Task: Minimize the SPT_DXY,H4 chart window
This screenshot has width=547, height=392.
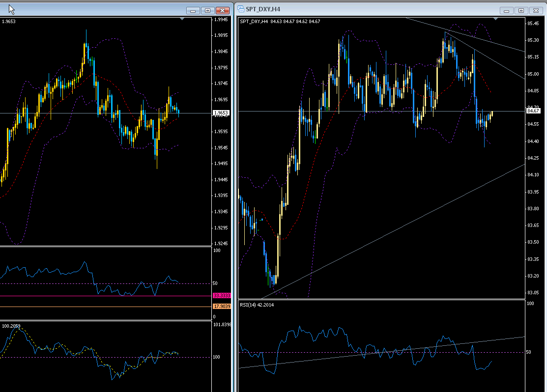Action: pos(507,10)
